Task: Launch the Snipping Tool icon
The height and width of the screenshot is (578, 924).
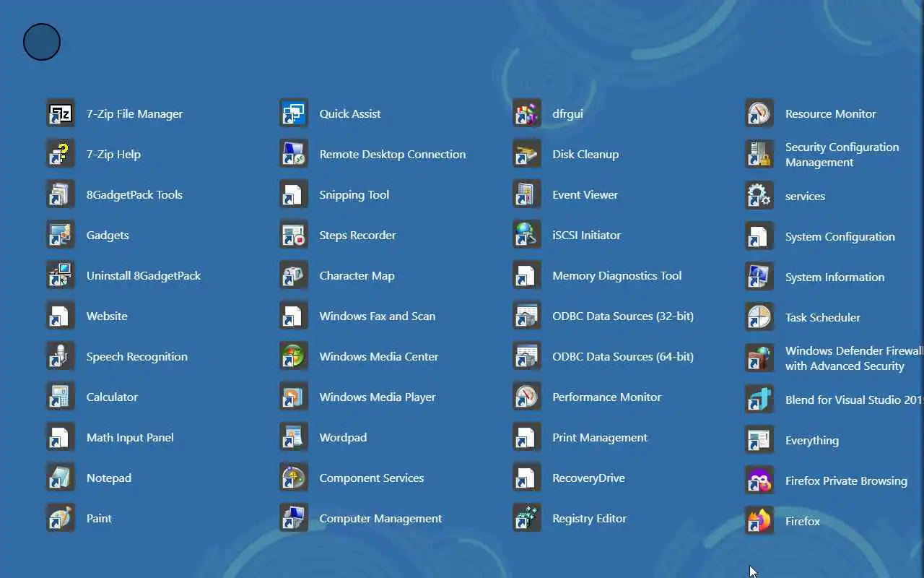Action: (294, 194)
